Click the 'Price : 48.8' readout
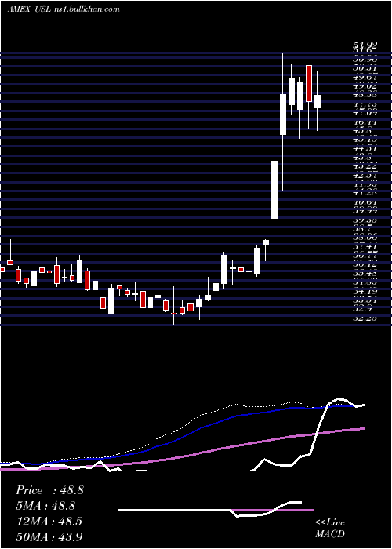 coord(49,490)
